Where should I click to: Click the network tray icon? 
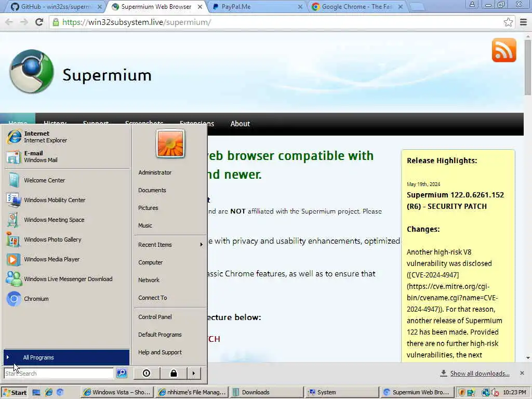click(486, 393)
